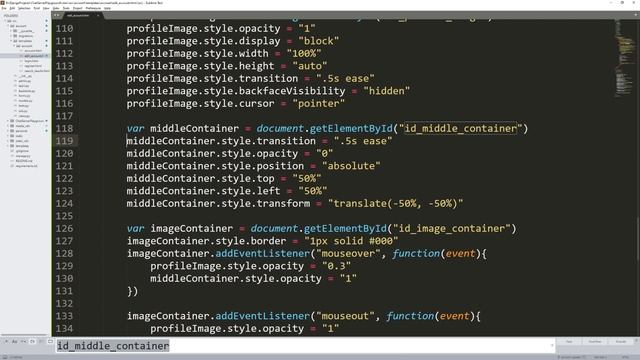Viewport: 640px width, 360px height.
Task: Click "id_image_container" string on line 126
Action: pos(451,229)
